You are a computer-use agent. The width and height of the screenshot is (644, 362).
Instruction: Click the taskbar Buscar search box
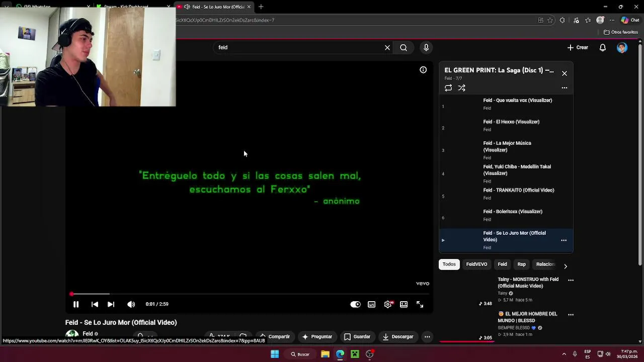pyautogui.click(x=300, y=354)
